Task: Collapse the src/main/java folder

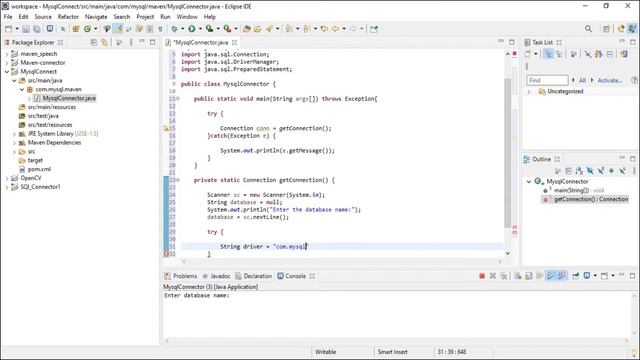Action: click(14, 81)
